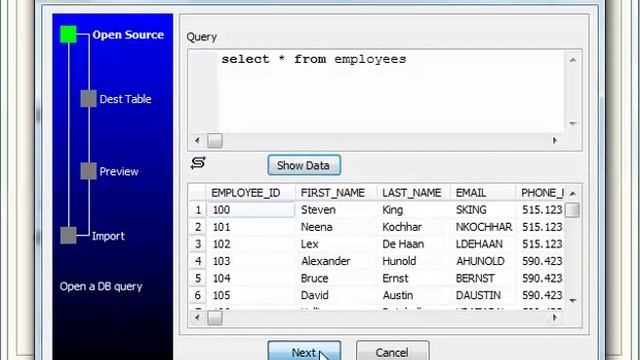
Task: Click the first name cell Bruce
Action: (336, 278)
